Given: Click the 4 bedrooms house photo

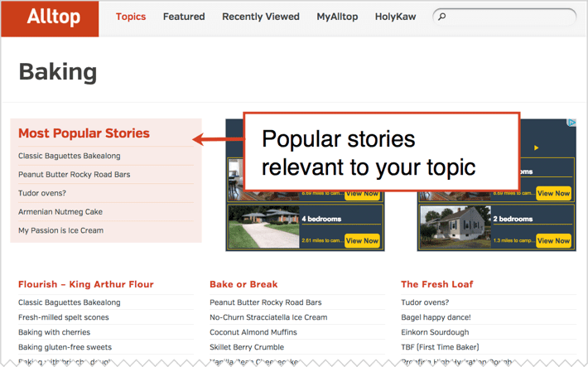Looking at the screenshot, I should coord(264,227).
